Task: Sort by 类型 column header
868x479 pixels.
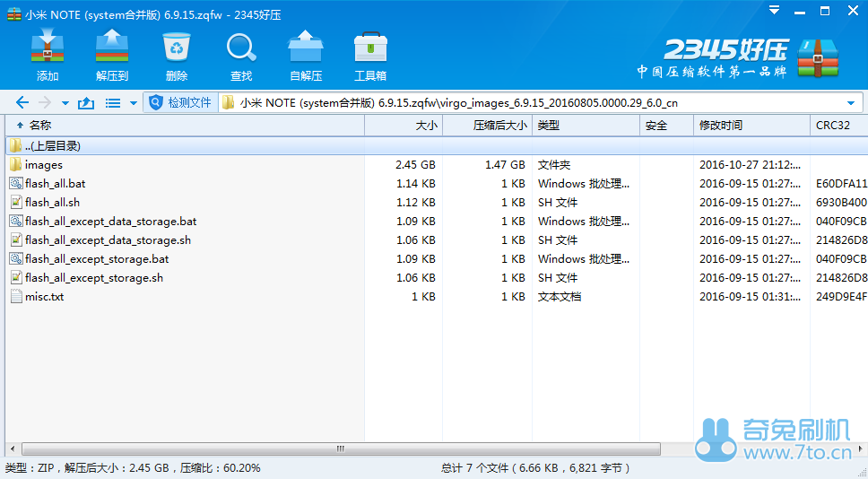Action: point(586,126)
